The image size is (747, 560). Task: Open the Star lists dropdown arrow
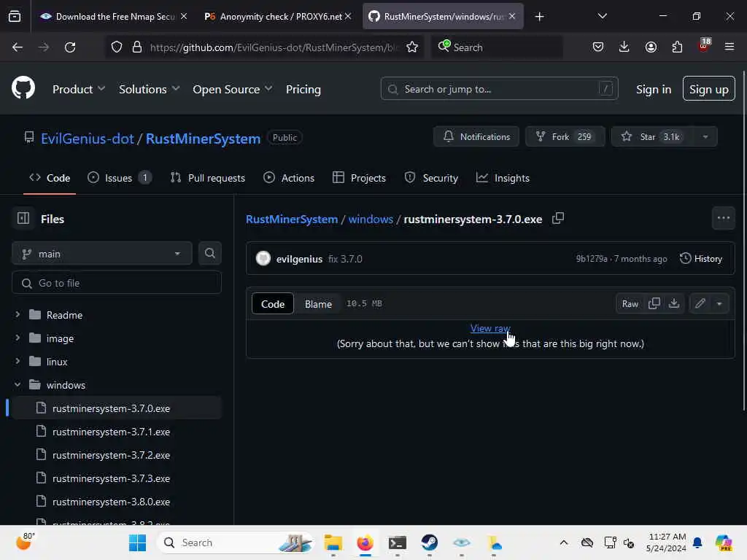705,136
